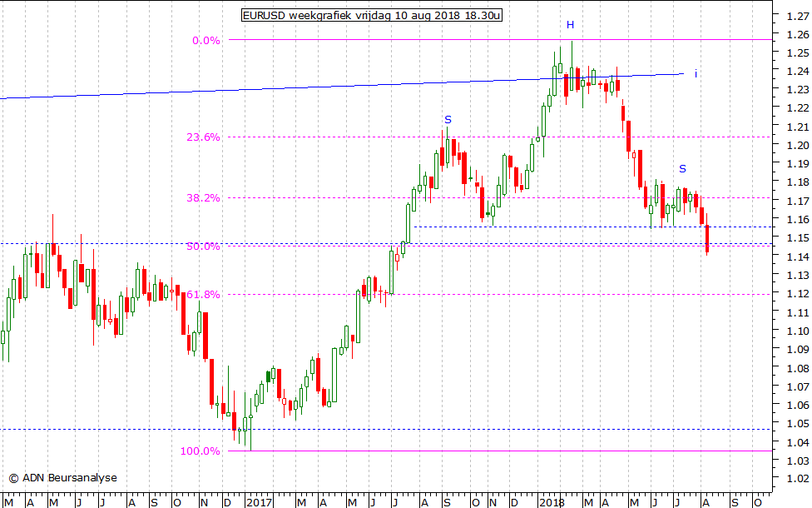Select price value '1.27' on the axis

tap(798, 17)
